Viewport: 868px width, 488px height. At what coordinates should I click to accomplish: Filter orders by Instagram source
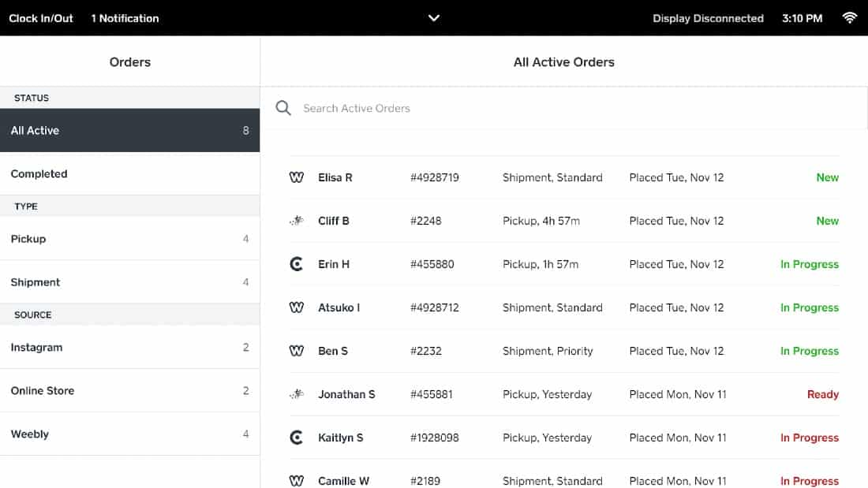[129, 347]
